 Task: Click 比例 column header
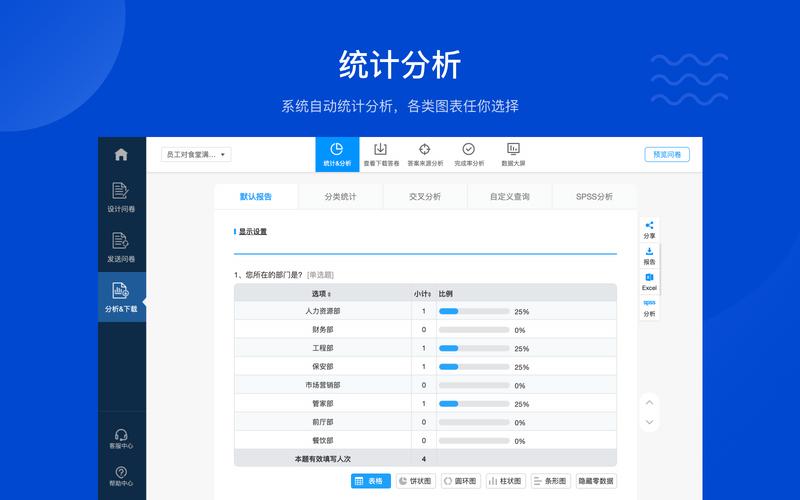(445, 294)
